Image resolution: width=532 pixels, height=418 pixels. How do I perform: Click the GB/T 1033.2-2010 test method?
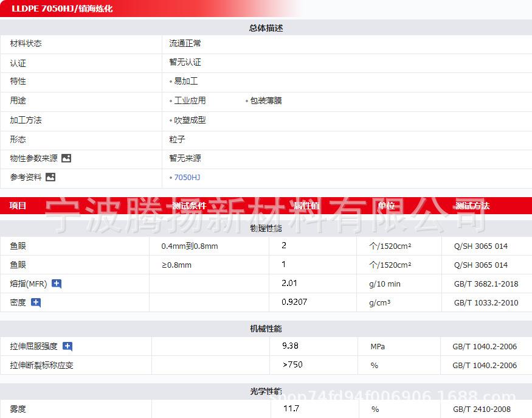click(x=486, y=302)
